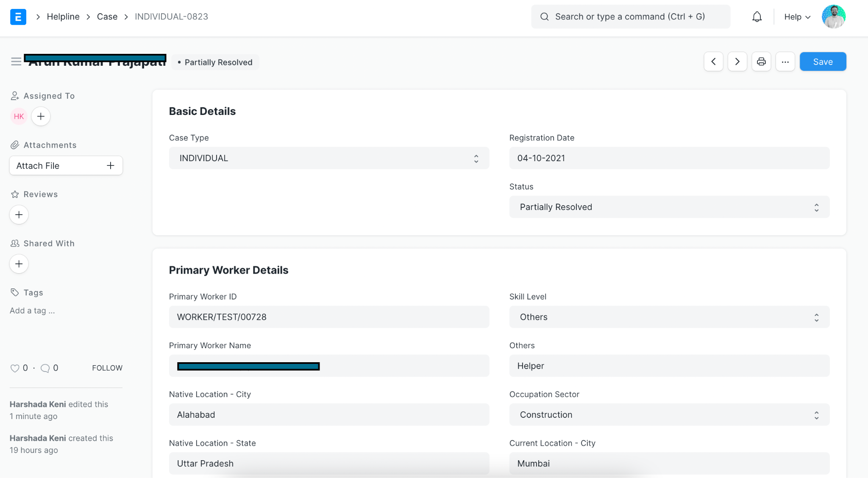The image size is (868, 478).
Task: Go to previous case record
Action: coord(713,62)
